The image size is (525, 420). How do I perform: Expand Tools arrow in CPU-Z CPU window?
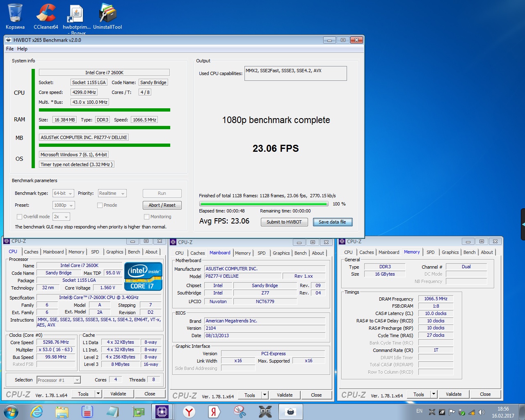tap(98, 394)
